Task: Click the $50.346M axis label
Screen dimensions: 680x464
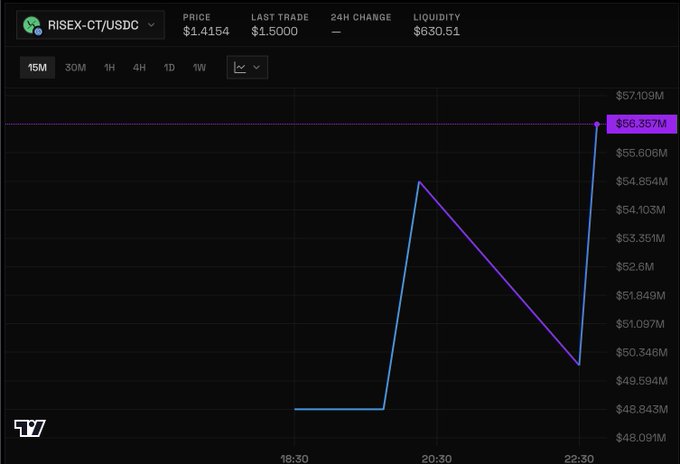Action: coord(641,352)
